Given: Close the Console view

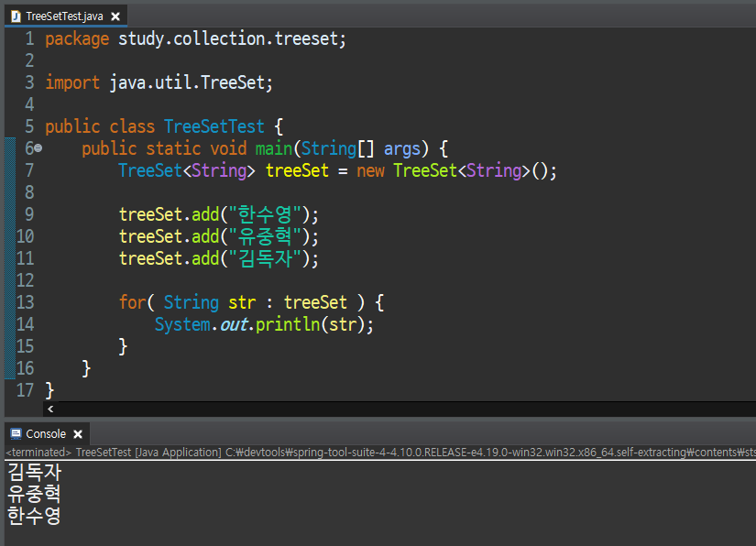Looking at the screenshot, I should (x=78, y=434).
